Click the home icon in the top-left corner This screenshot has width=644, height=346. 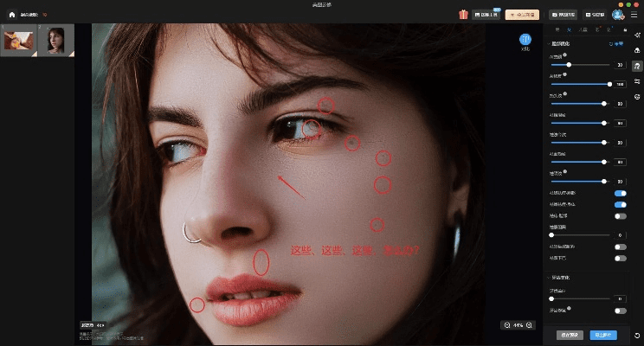[12, 15]
